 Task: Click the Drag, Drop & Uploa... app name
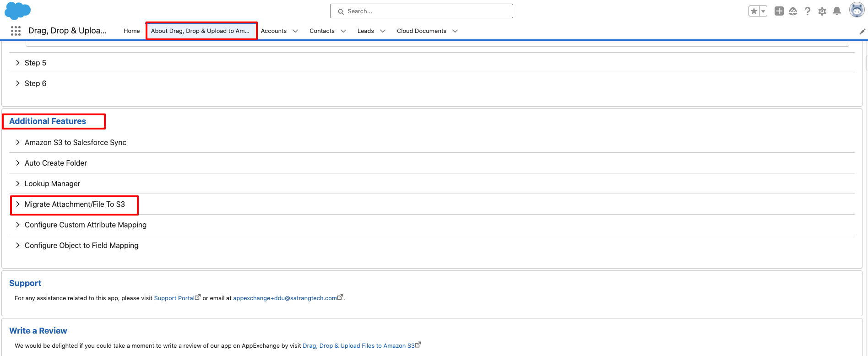[x=67, y=31]
